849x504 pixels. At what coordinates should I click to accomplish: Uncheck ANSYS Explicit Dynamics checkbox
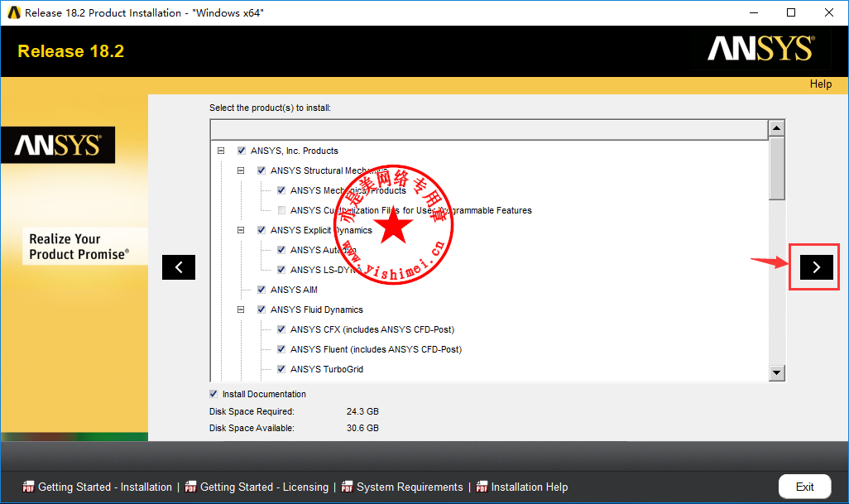coord(261,230)
